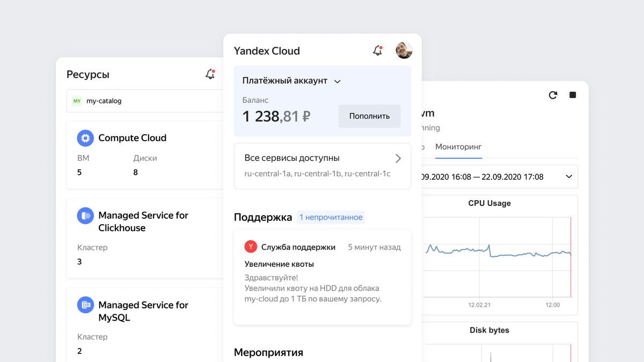Open notifications bell in the Yandex Cloud header

[x=377, y=50]
